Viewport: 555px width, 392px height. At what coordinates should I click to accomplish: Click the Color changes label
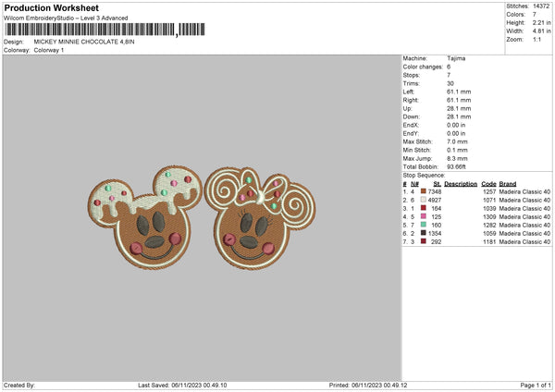423,67
